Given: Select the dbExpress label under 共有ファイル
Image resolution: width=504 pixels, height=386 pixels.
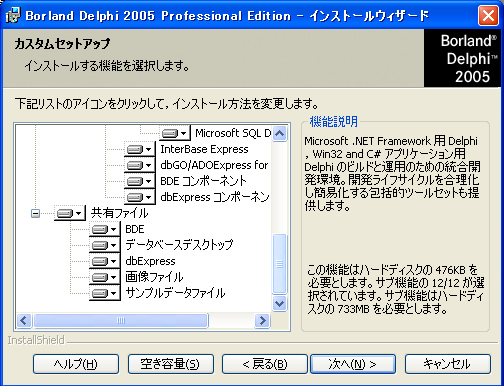Looking at the screenshot, I should pos(150,261).
